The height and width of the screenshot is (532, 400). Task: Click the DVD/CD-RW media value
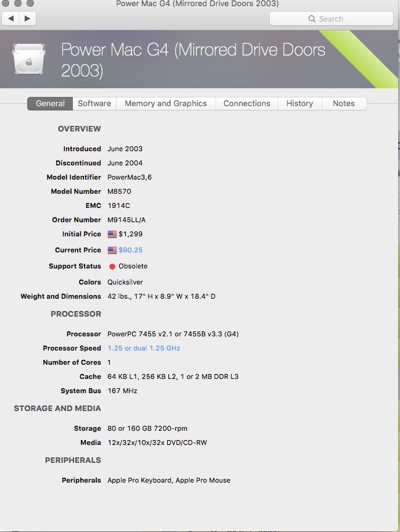tap(157, 443)
